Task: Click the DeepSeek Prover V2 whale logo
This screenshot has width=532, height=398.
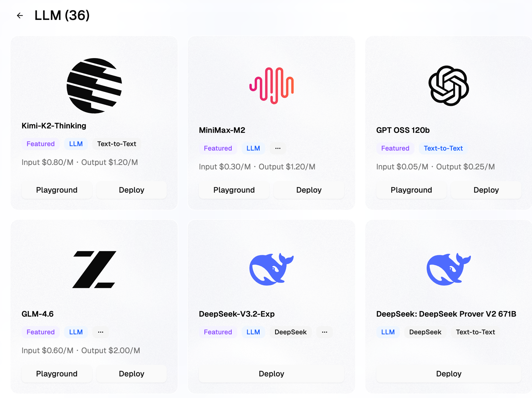Action: click(449, 269)
